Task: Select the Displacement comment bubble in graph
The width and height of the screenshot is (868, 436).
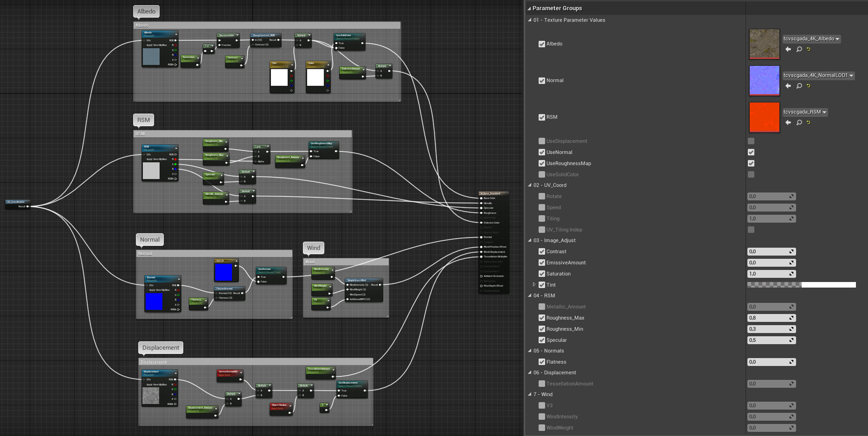Action: click(x=161, y=348)
